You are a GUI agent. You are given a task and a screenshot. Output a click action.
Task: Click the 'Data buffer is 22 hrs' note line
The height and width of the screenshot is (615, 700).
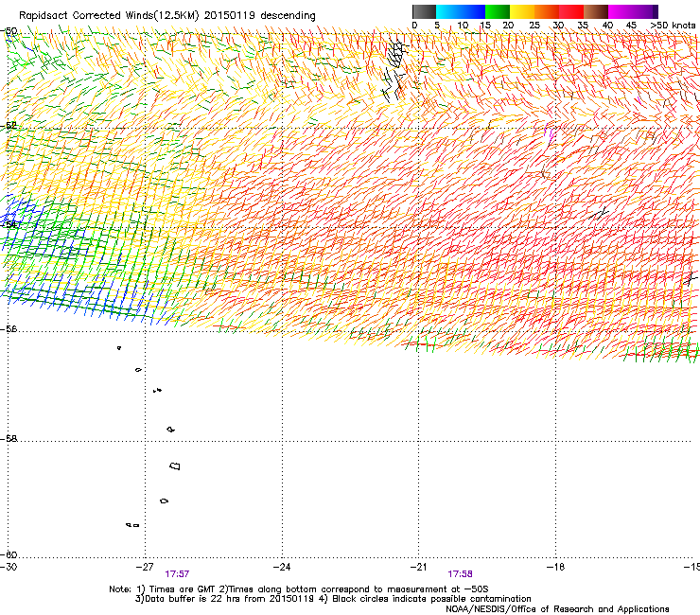[333, 599]
